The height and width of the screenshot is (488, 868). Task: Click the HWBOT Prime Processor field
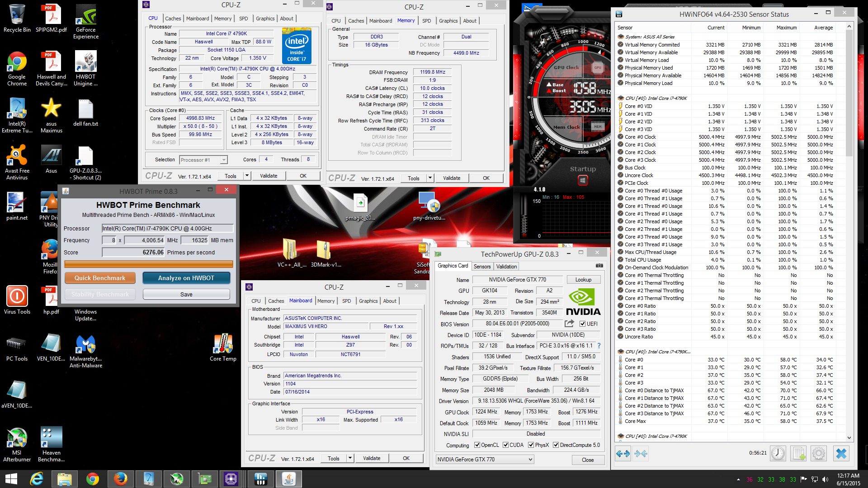167,228
